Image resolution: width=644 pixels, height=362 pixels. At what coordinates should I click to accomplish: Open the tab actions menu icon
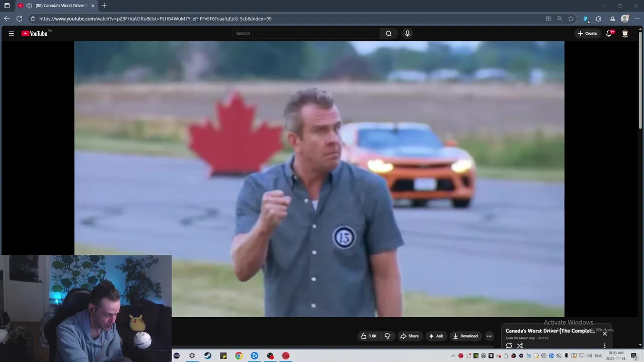7,6
